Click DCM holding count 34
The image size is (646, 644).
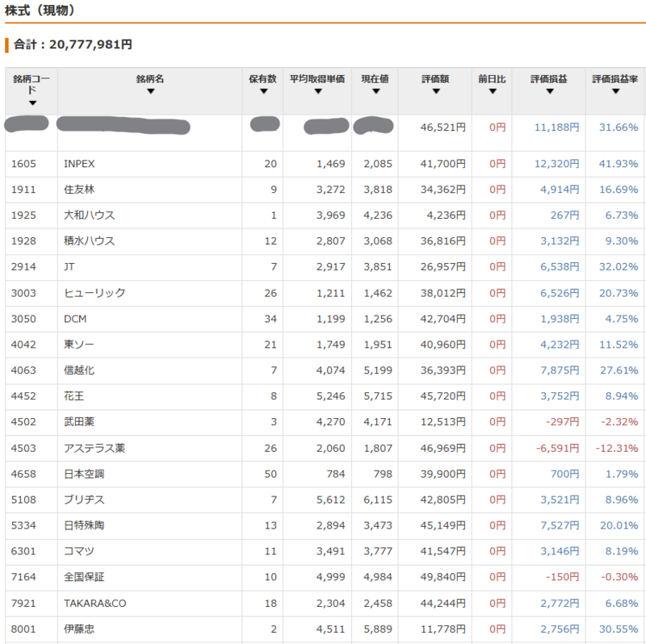click(x=271, y=319)
